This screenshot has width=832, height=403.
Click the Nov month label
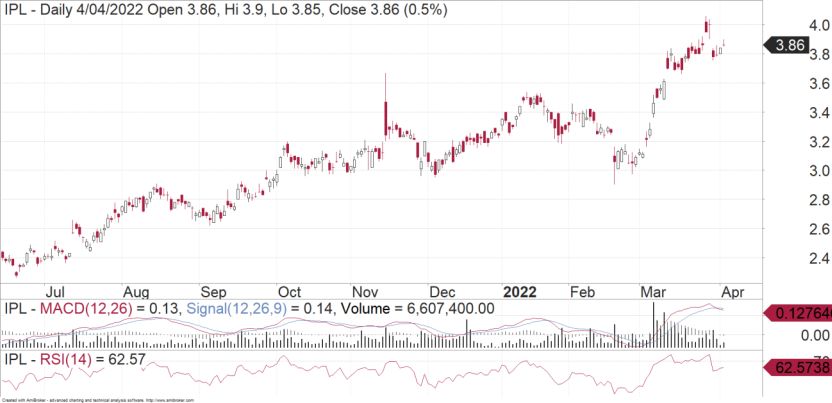tap(366, 292)
